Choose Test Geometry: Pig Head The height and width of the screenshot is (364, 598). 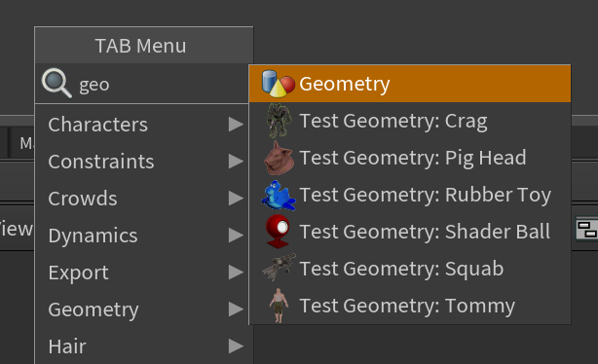410,158
